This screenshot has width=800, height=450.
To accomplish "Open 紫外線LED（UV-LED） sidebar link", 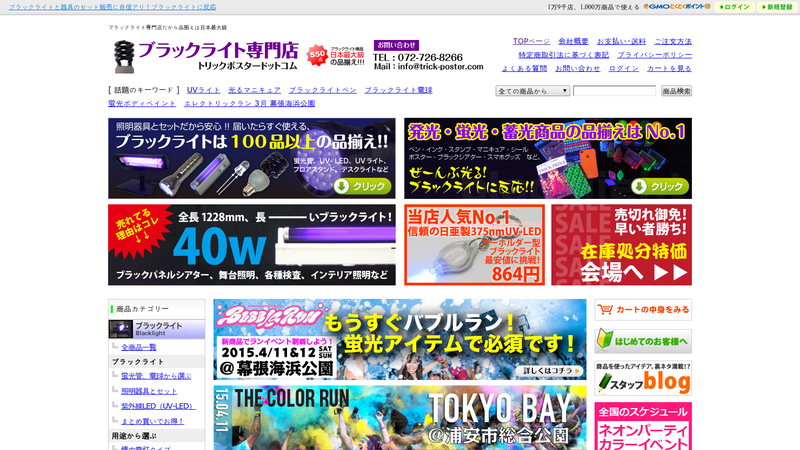I will 158,406.
